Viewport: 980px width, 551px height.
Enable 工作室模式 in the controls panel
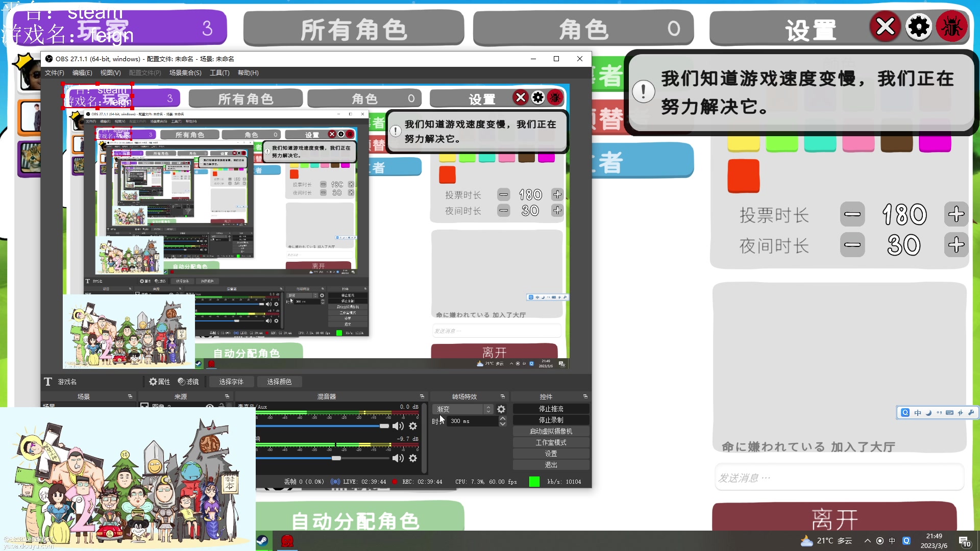tap(551, 442)
